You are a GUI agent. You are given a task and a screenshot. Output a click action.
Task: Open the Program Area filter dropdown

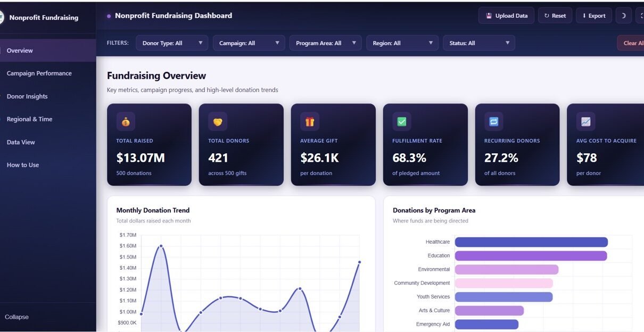[325, 43]
